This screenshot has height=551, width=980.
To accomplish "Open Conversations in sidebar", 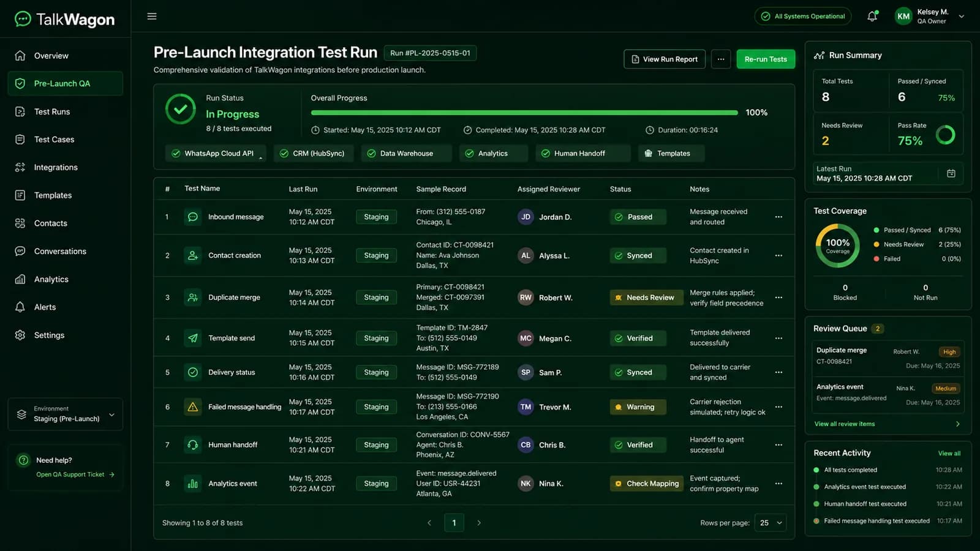I will [x=66, y=252].
